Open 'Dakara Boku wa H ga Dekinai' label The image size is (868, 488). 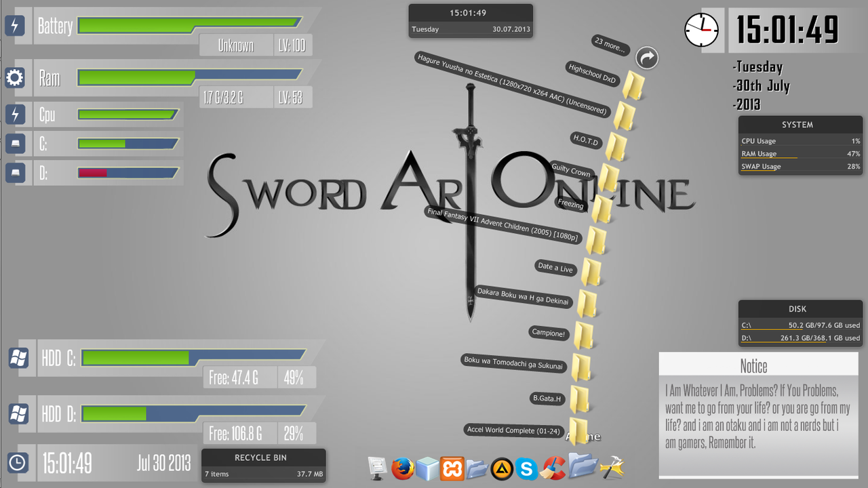[523, 296]
